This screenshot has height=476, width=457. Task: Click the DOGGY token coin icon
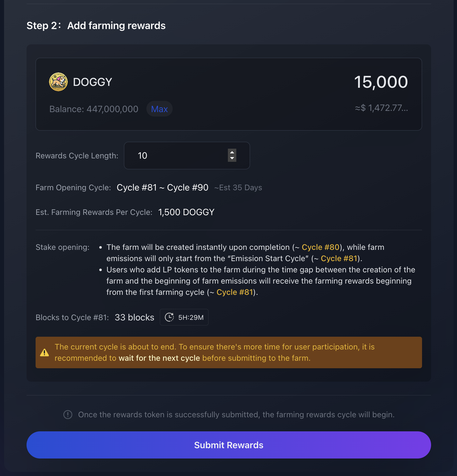(58, 82)
